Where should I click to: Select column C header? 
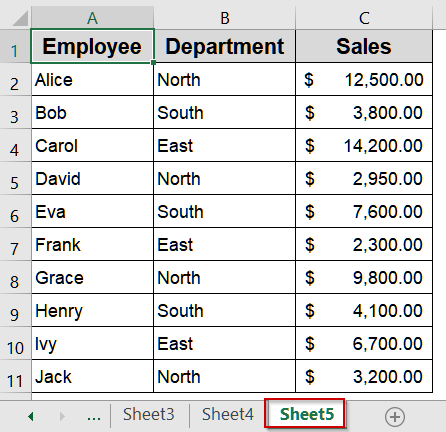[x=364, y=18]
